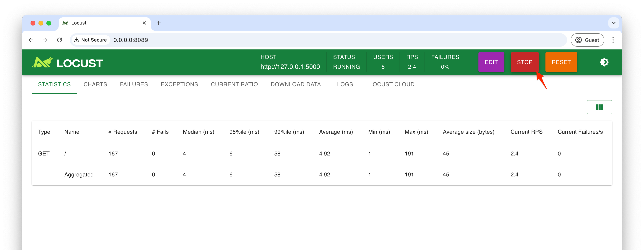The width and height of the screenshot is (644, 250).
Task: Switch to the Charts tab
Action: (95, 84)
